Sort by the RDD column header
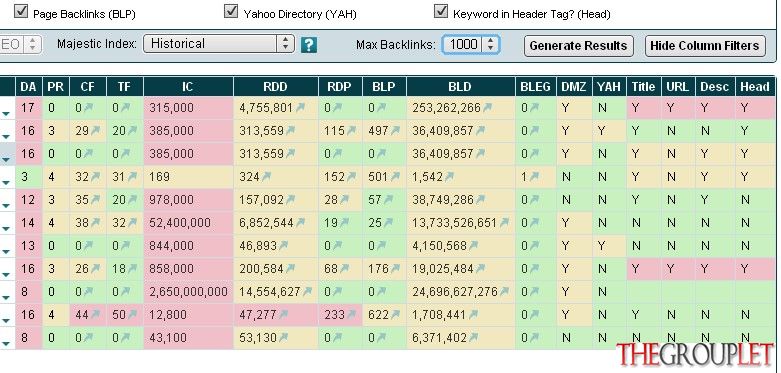The width and height of the screenshot is (781, 373). (275, 87)
